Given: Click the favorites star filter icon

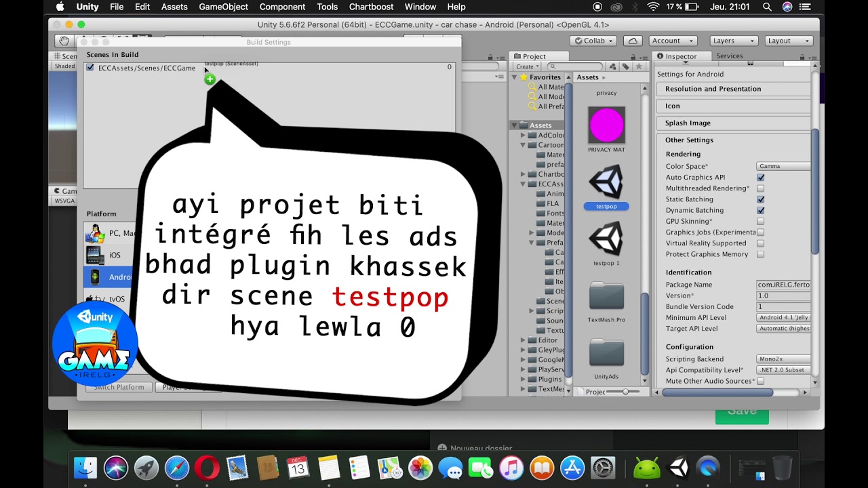Looking at the screenshot, I should pyautogui.click(x=638, y=66).
